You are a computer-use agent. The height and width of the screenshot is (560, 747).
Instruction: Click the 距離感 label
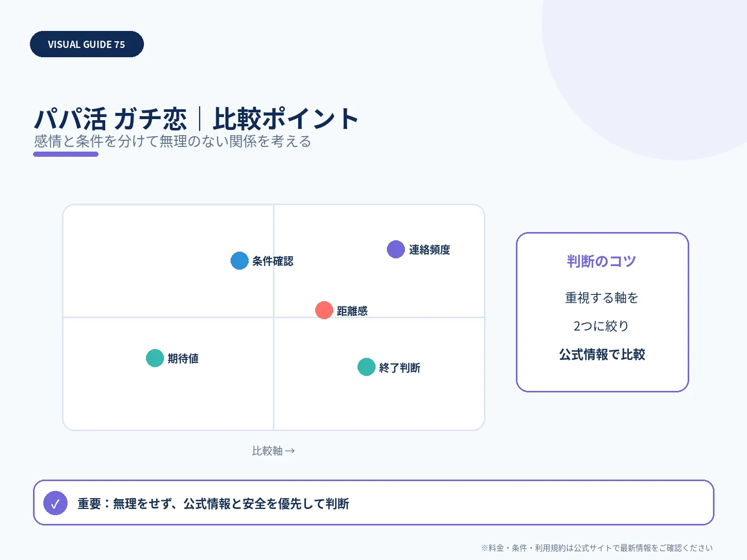click(352, 311)
